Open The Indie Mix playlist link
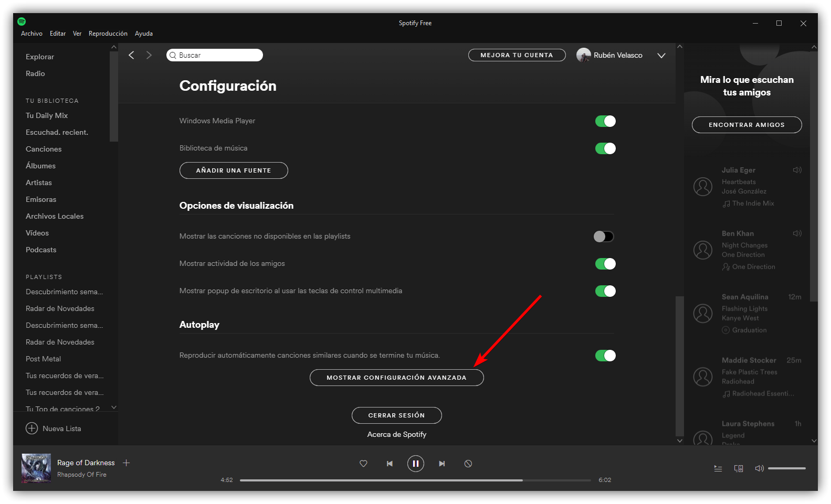Image resolution: width=831 pixels, height=504 pixels. (753, 203)
